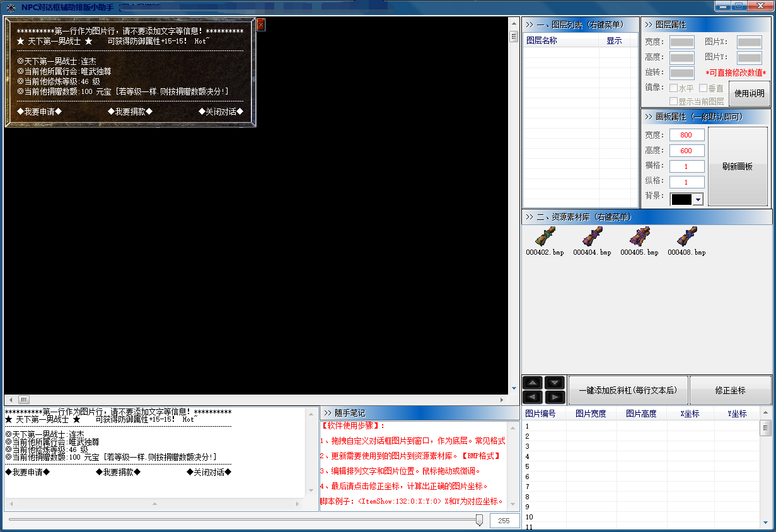The width and height of the screenshot is (776, 532).
Task: Pick the black 背景 color swatch
Action: coord(681,199)
